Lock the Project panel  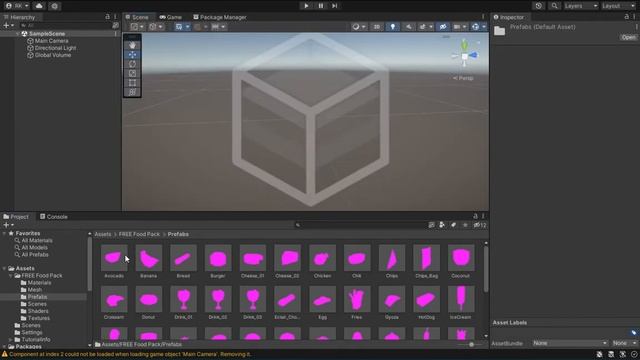[x=475, y=216]
